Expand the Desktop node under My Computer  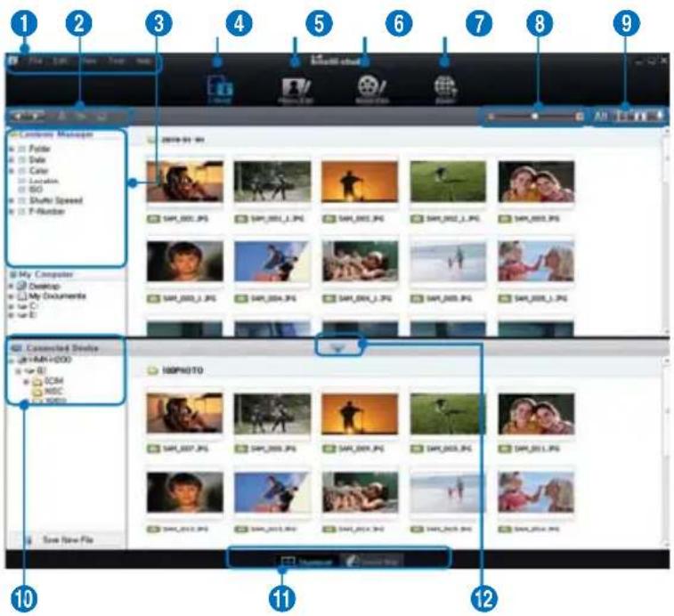click(11, 287)
